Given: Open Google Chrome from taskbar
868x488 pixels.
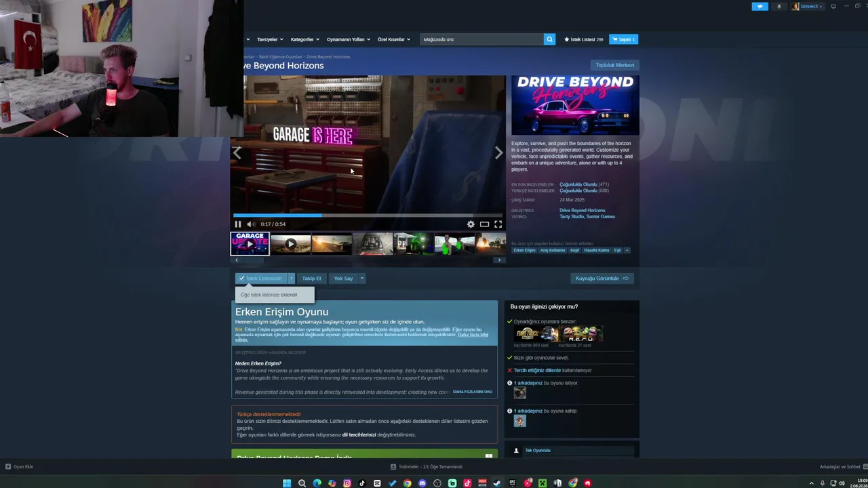Looking at the screenshot, I should pyautogui.click(x=407, y=483).
